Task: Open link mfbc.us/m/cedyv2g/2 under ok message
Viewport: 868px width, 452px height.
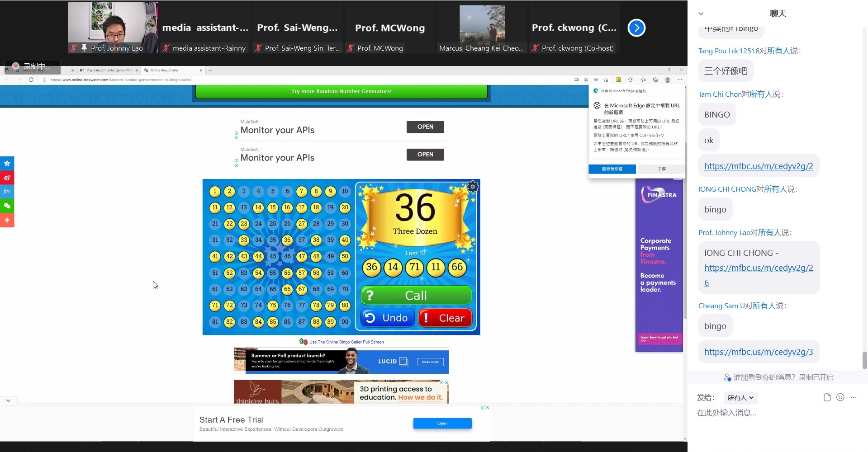Action: (x=759, y=166)
